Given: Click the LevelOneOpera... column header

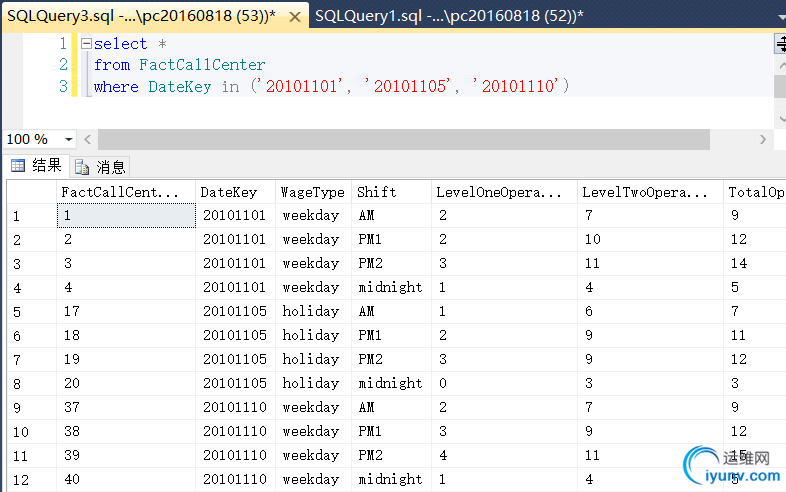Looking at the screenshot, I should 504,192.
